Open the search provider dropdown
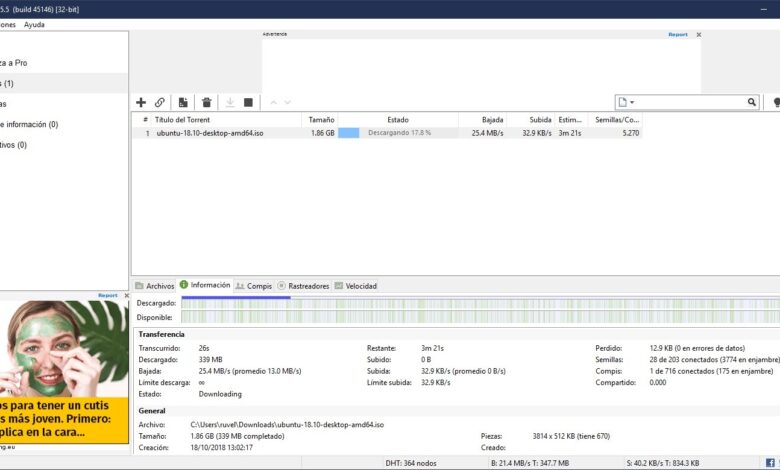The width and height of the screenshot is (780, 470). [626, 102]
